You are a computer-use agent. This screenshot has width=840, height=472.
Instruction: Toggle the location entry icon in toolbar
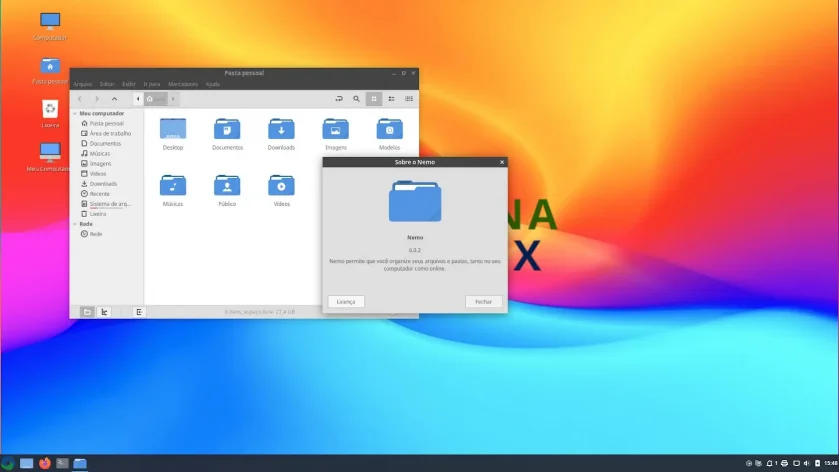tap(339, 99)
